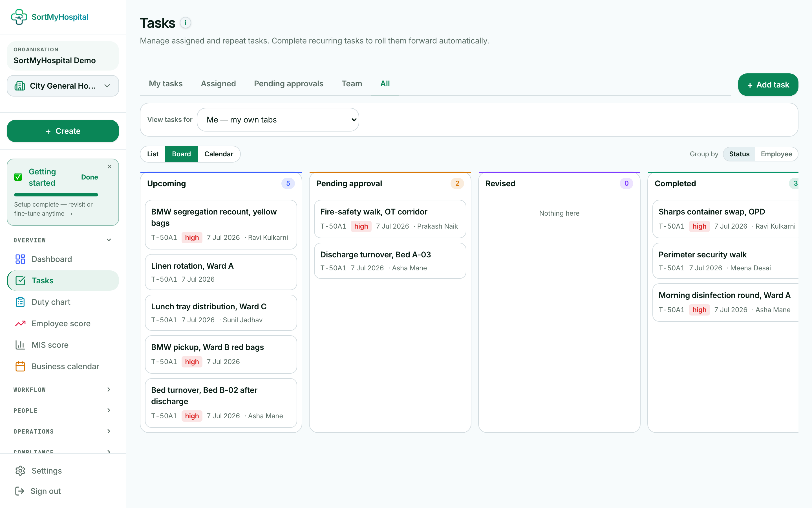
Task: Open the Pending approvals tab
Action: tap(288, 84)
